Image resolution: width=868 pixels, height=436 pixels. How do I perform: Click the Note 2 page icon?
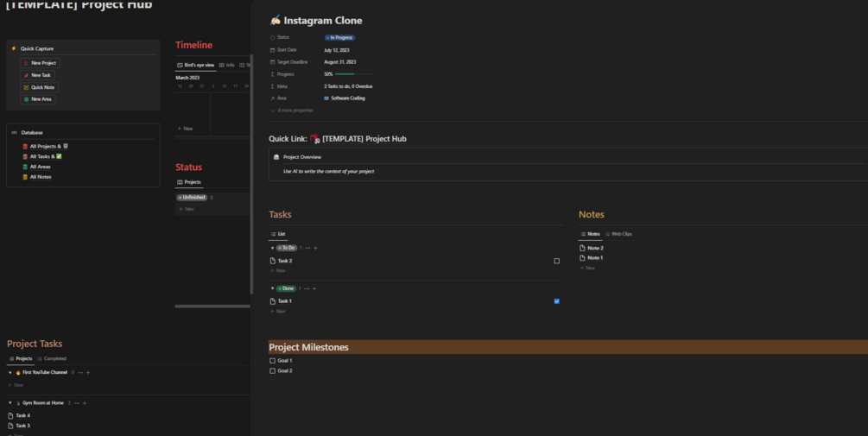coord(582,248)
